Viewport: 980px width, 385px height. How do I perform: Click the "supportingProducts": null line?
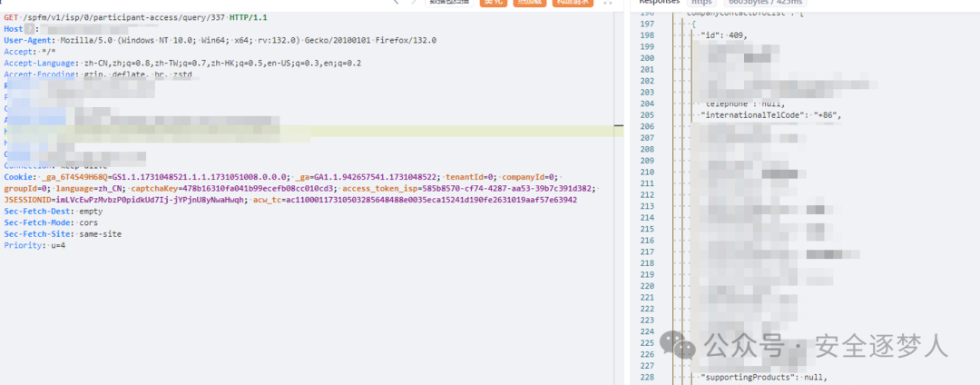(763, 378)
